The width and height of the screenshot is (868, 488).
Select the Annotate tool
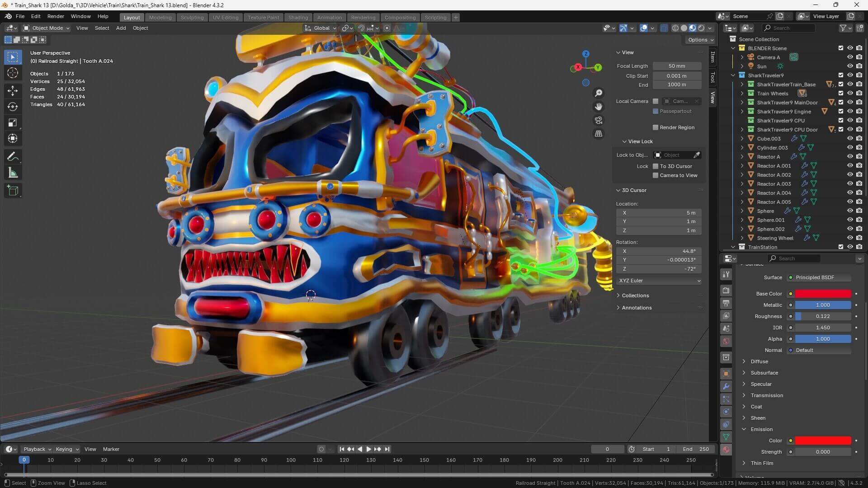point(13,156)
